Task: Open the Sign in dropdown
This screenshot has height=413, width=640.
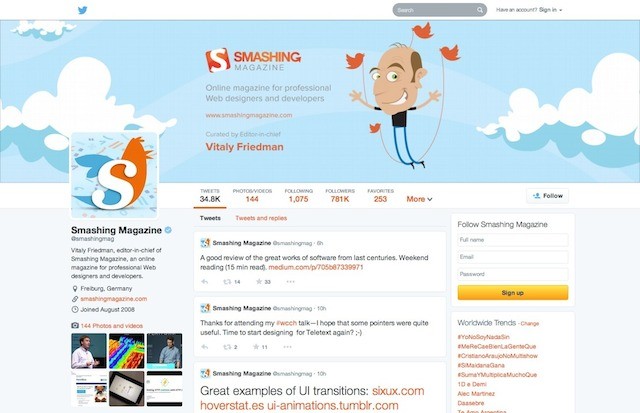Action: pyautogui.click(x=550, y=10)
